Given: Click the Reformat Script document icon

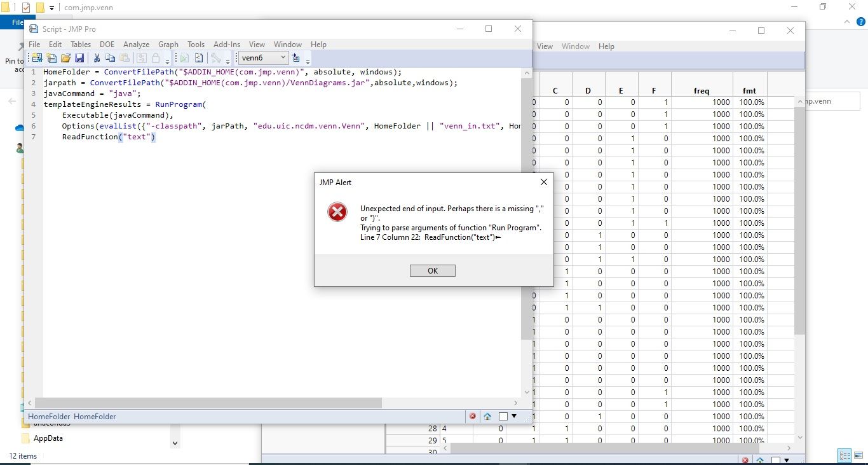Looking at the screenshot, I should point(198,58).
